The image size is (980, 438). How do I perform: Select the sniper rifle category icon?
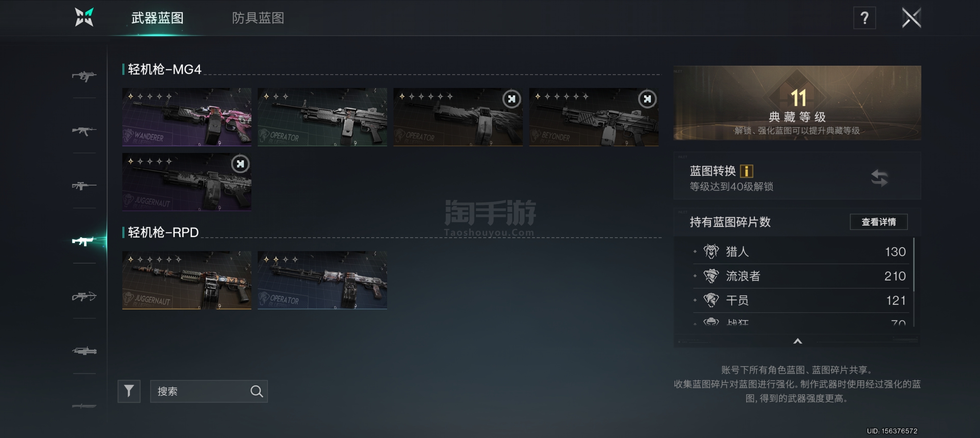(84, 185)
